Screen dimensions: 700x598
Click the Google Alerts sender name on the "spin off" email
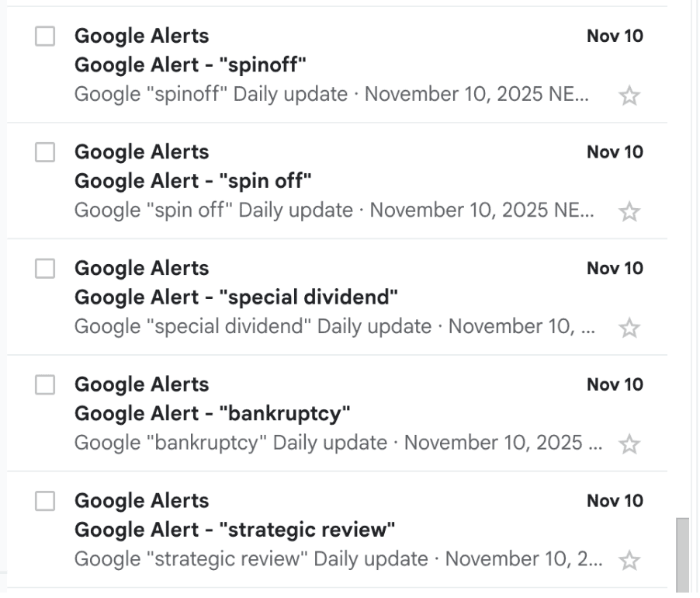[x=141, y=152]
